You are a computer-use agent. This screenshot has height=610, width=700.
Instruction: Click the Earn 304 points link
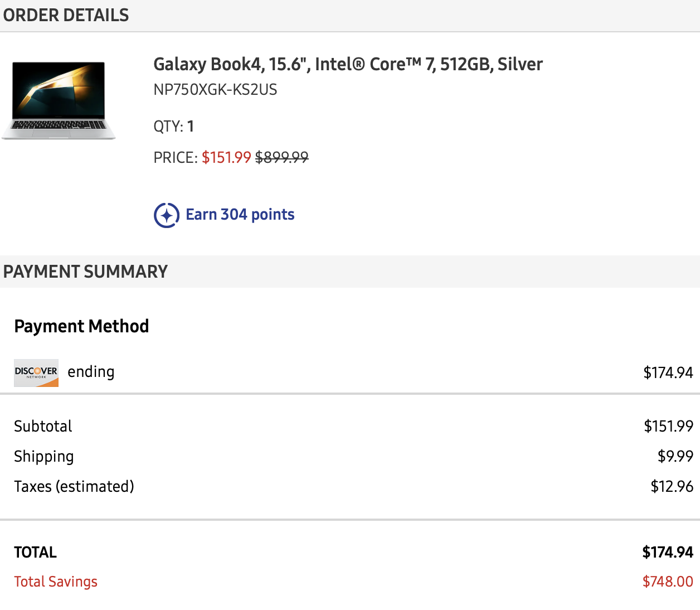click(x=240, y=215)
